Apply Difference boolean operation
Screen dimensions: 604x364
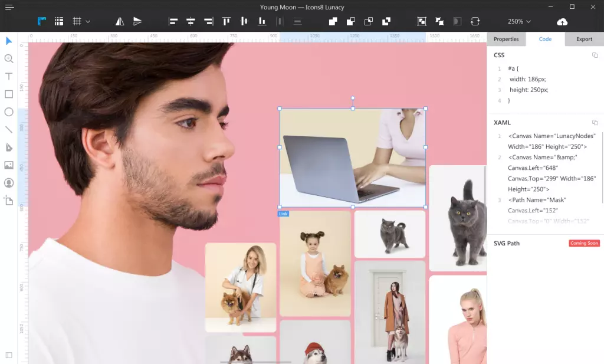[386, 21]
